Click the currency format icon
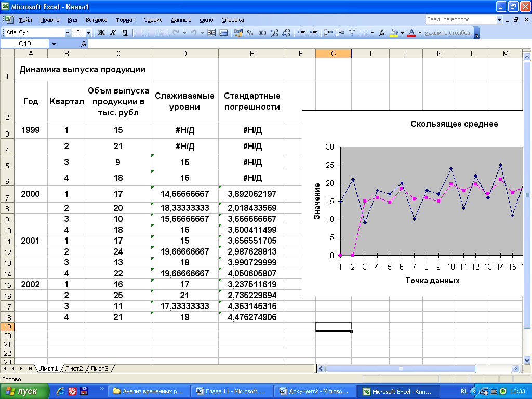 click(x=238, y=33)
